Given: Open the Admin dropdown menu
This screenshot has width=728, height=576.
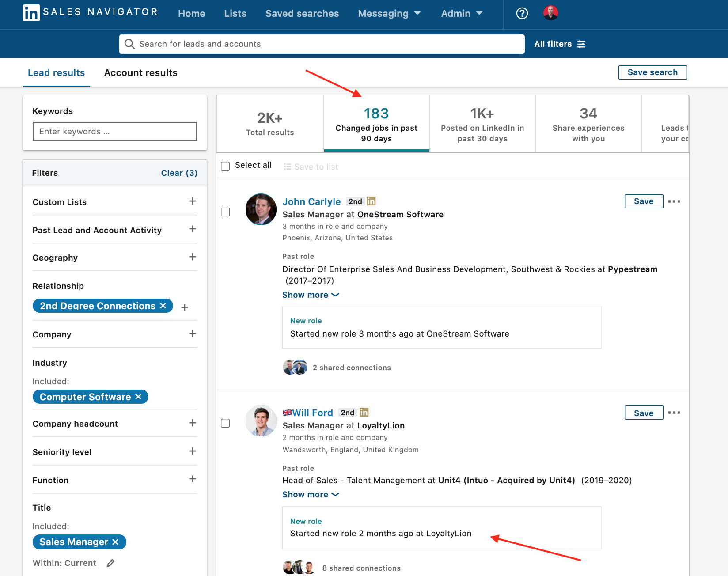Looking at the screenshot, I should pyautogui.click(x=462, y=14).
